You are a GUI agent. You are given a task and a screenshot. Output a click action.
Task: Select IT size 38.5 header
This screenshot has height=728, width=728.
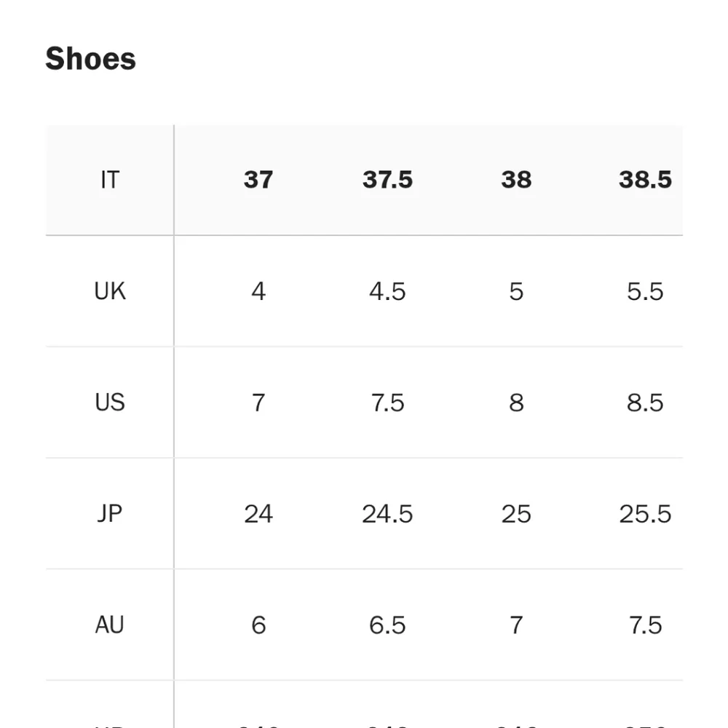tap(645, 180)
